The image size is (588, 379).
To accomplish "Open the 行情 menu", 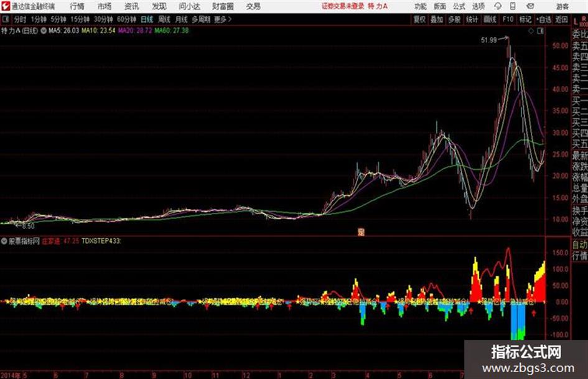I will pos(77,6).
